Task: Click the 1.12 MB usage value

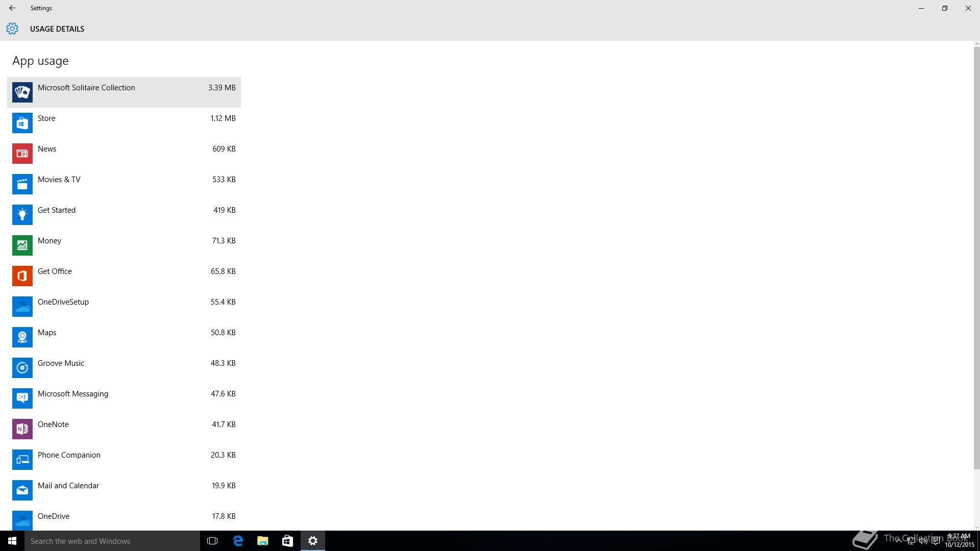Action: click(x=223, y=118)
